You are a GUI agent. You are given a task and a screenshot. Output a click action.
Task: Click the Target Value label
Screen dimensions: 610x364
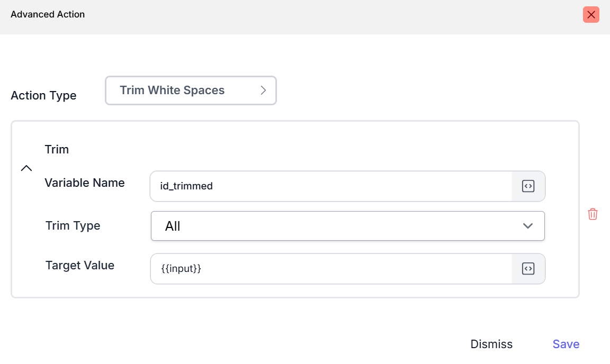pyautogui.click(x=80, y=266)
